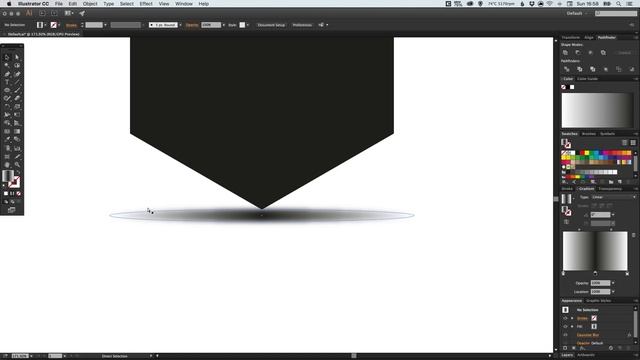640x360 pixels.
Task: Toggle visibility of Gaussian Blur effect
Action: 565,335
